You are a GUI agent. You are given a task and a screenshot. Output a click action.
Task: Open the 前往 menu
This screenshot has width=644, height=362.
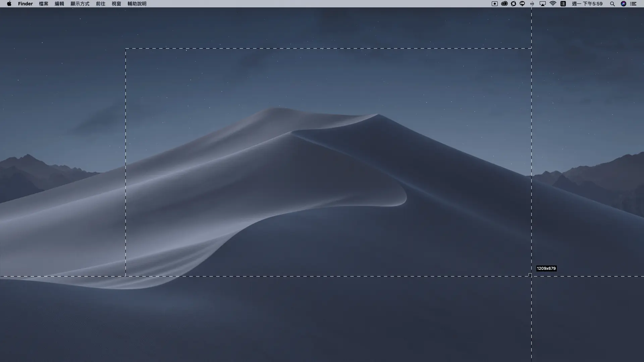101,4
